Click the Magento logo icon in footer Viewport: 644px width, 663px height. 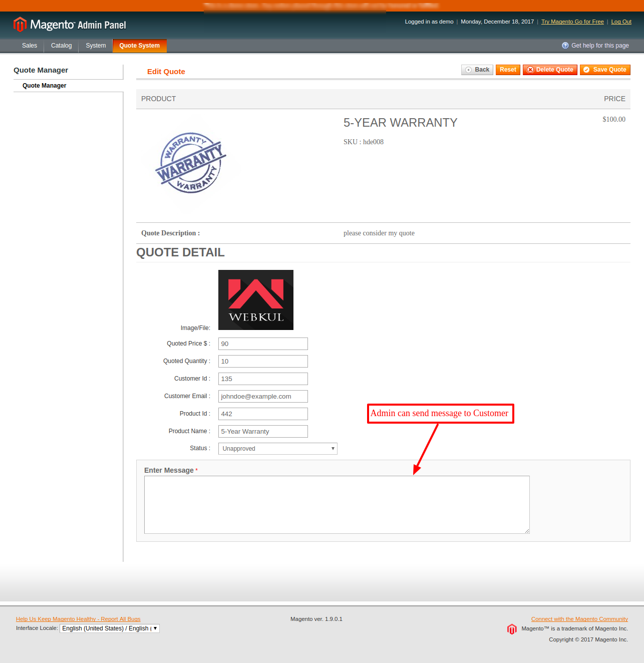pyautogui.click(x=512, y=629)
